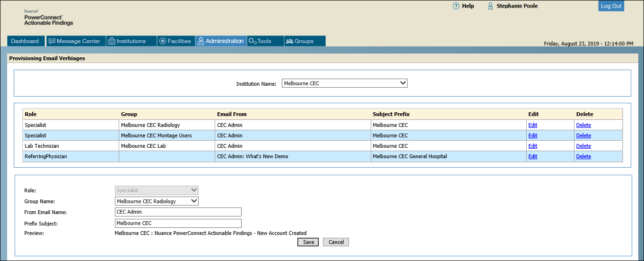Select the ReferringPhysician role cell
Screen dimensions: 644x261
tap(71, 156)
